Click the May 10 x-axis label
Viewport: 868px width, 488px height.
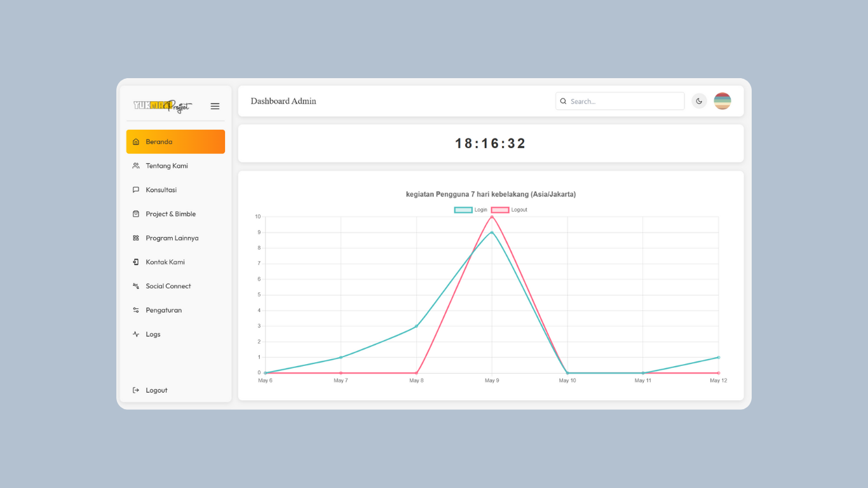click(567, 381)
